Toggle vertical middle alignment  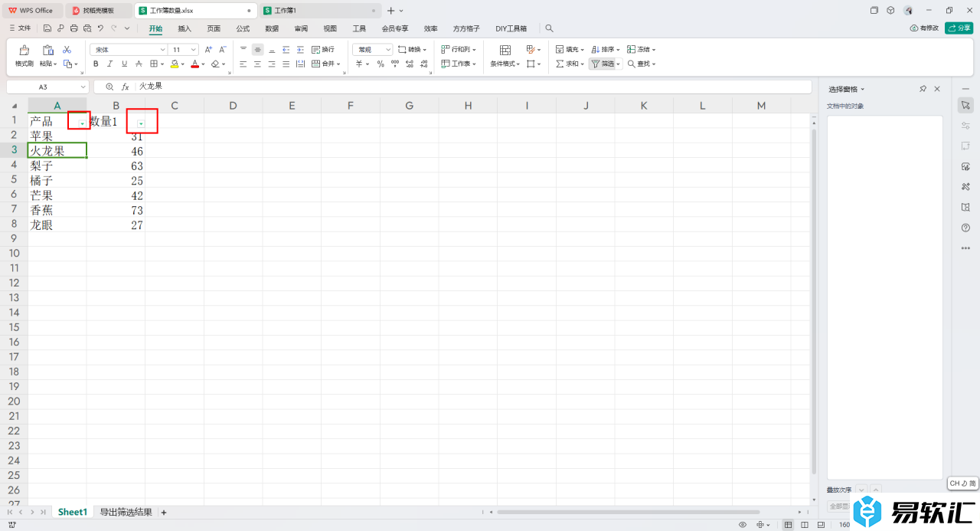257,49
